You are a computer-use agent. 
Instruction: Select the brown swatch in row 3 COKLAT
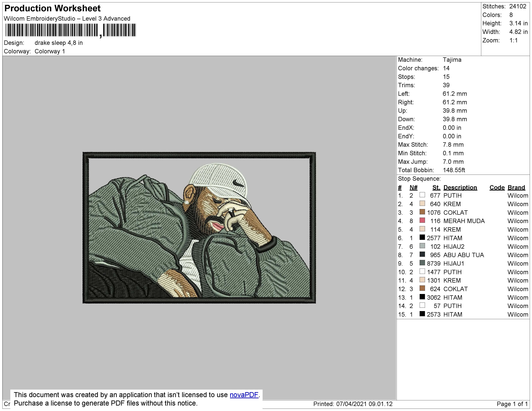click(422, 212)
